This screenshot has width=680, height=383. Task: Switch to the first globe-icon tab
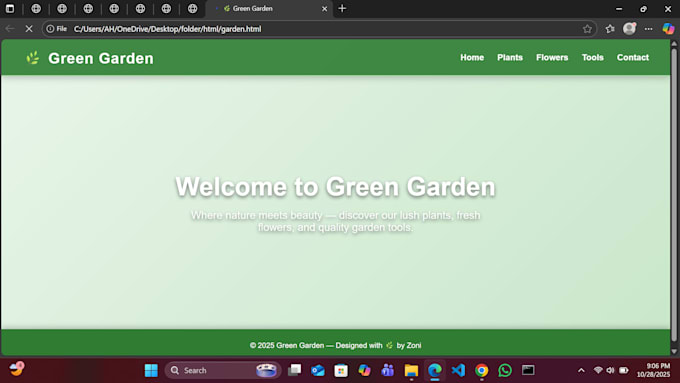(x=36, y=9)
